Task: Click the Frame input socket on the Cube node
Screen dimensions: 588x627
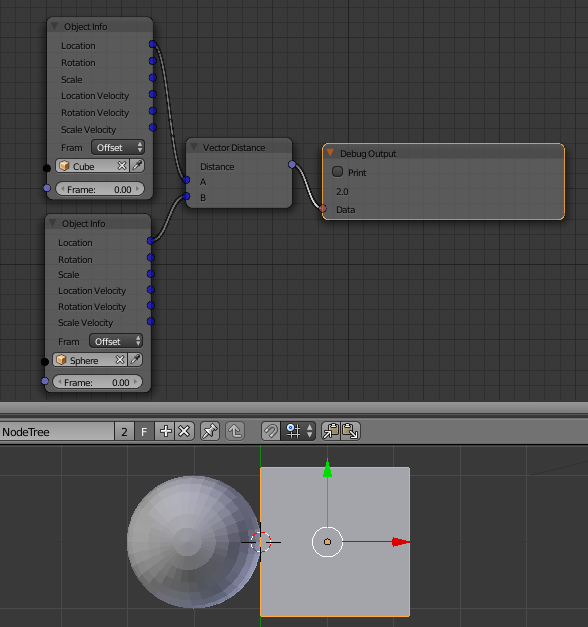Action: tap(47, 188)
